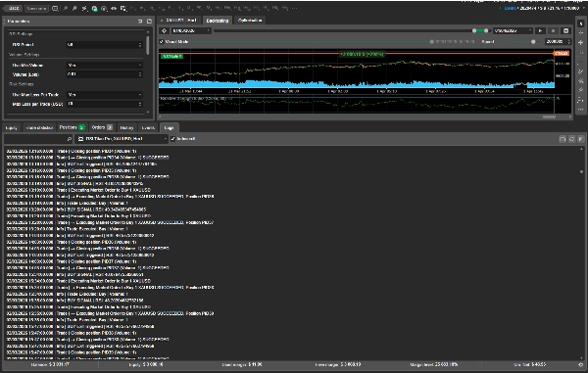Click the speed value stepper field
Viewport: 588px width, 373px height.
coord(558,41)
